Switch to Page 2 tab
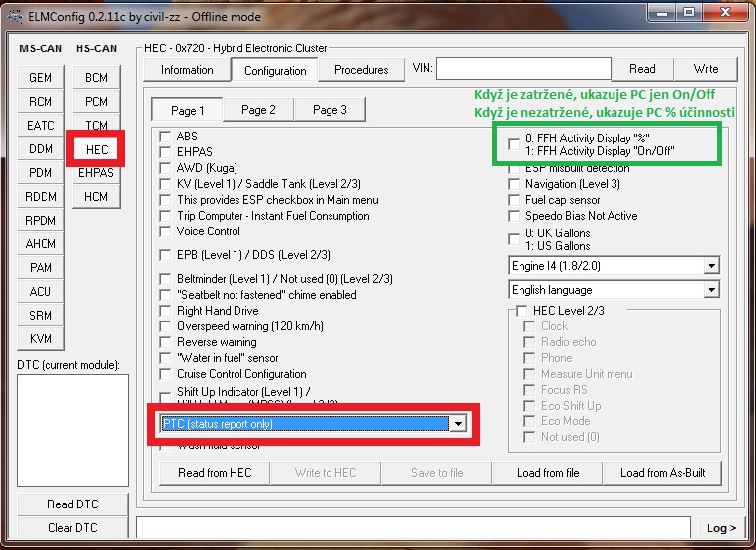756x550 pixels. pyautogui.click(x=258, y=110)
